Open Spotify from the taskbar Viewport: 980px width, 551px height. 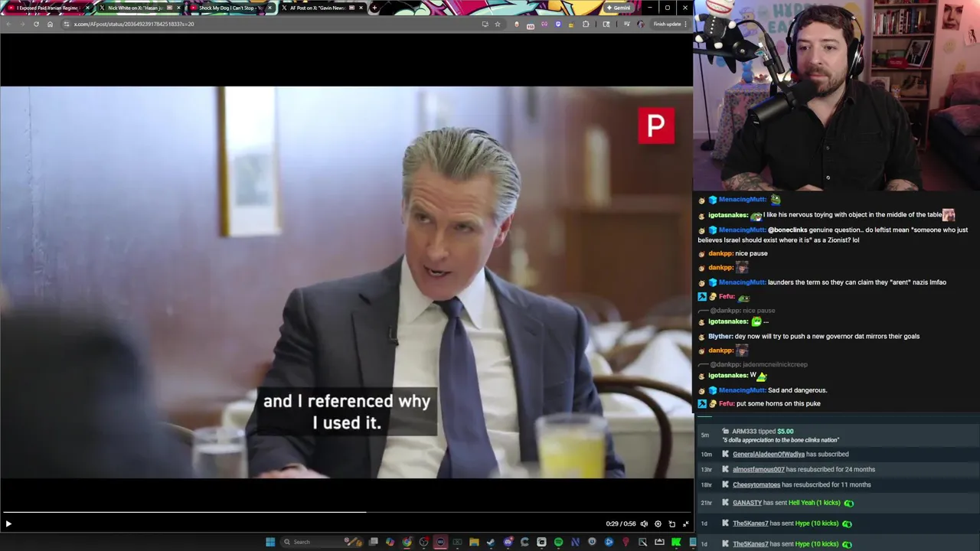tap(558, 542)
